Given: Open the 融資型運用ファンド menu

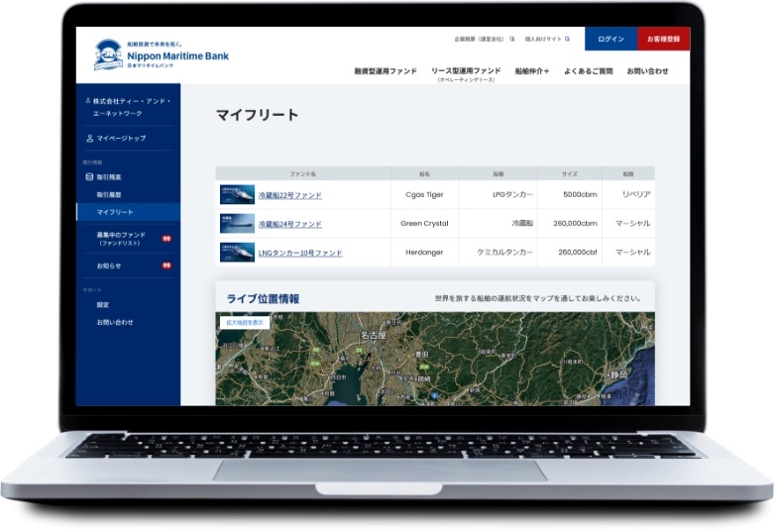Looking at the screenshot, I should coord(386,71).
